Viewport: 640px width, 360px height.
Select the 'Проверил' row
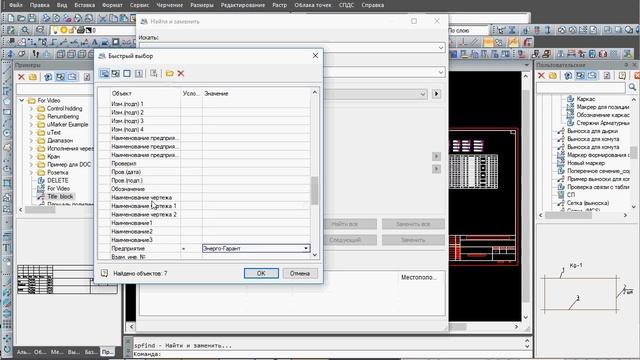pyautogui.click(x=204, y=163)
